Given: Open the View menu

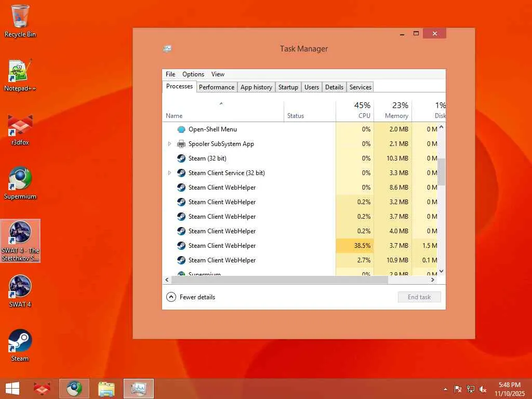Looking at the screenshot, I should tap(218, 74).
